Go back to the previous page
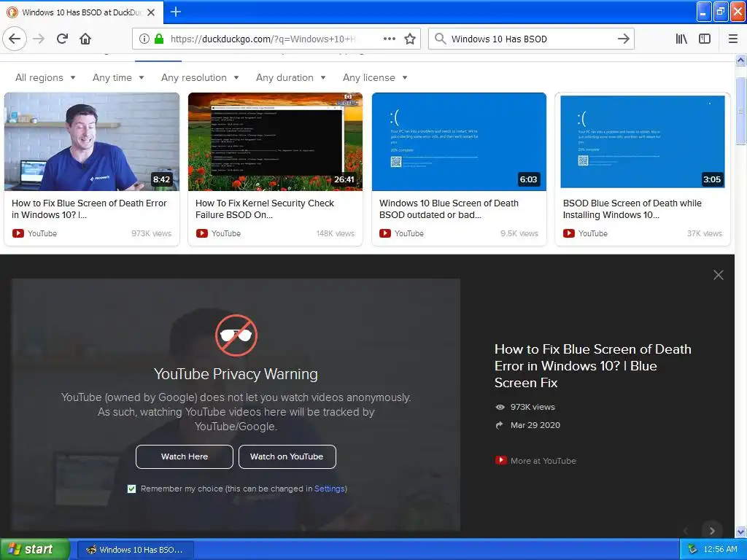Image resolution: width=747 pixels, height=560 pixels. [15, 39]
